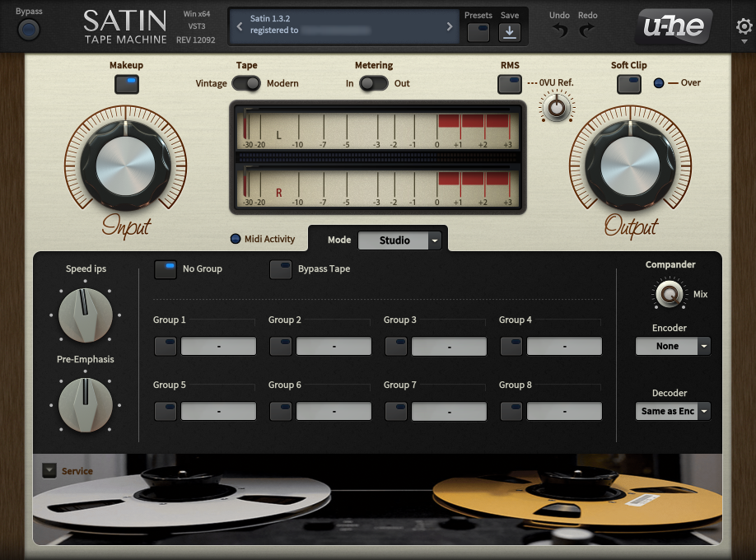Redo the last undone change
The width and height of the screenshot is (756, 560).
(587, 30)
